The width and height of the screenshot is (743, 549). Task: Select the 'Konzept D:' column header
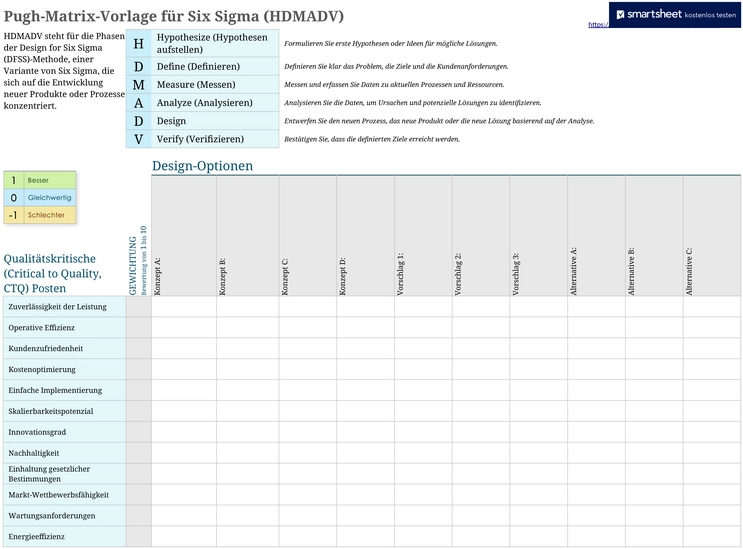(365, 236)
